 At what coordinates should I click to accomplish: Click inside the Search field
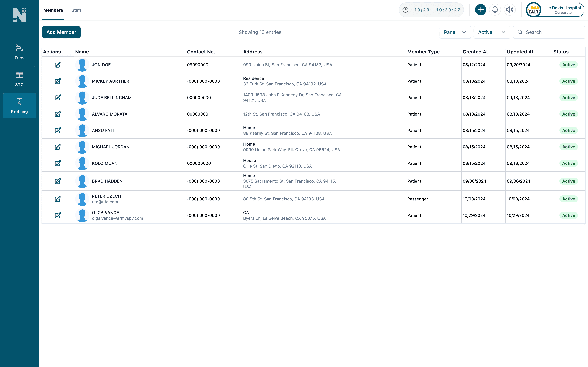pos(550,32)
